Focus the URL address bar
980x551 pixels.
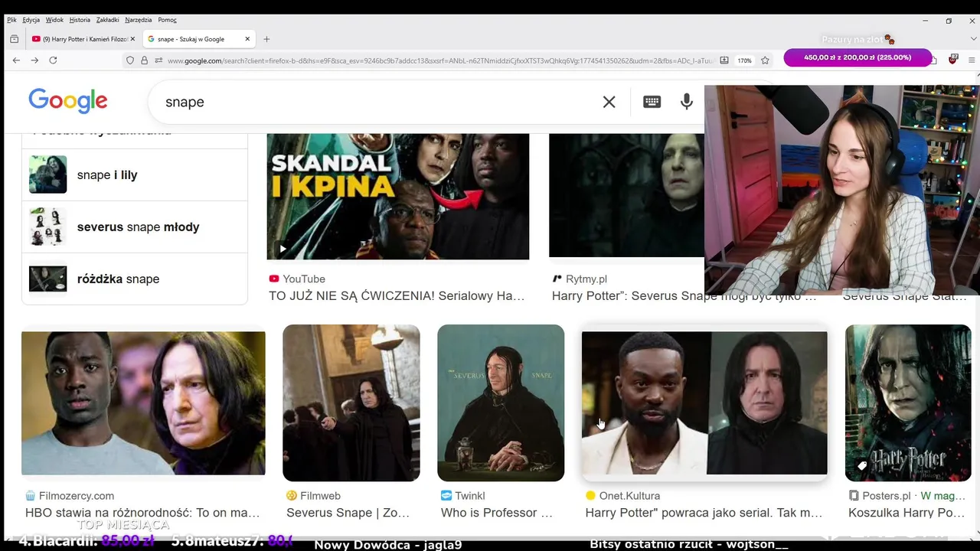point(440,60)
